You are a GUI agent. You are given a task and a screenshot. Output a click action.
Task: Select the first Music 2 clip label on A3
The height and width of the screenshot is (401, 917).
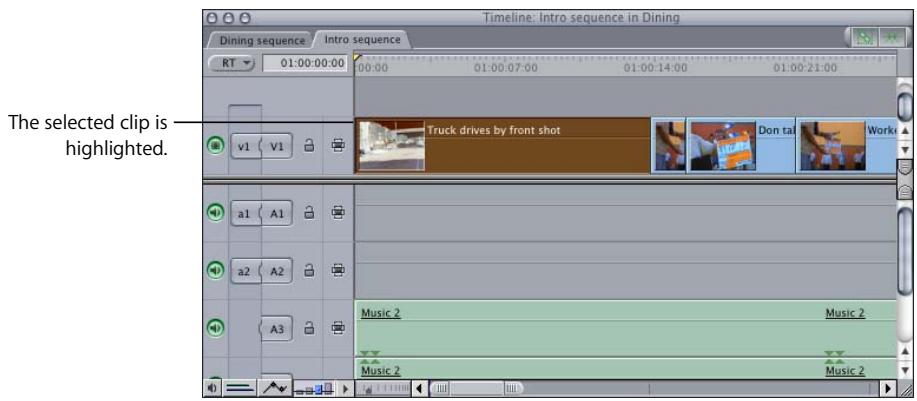(x=381, y=313)
